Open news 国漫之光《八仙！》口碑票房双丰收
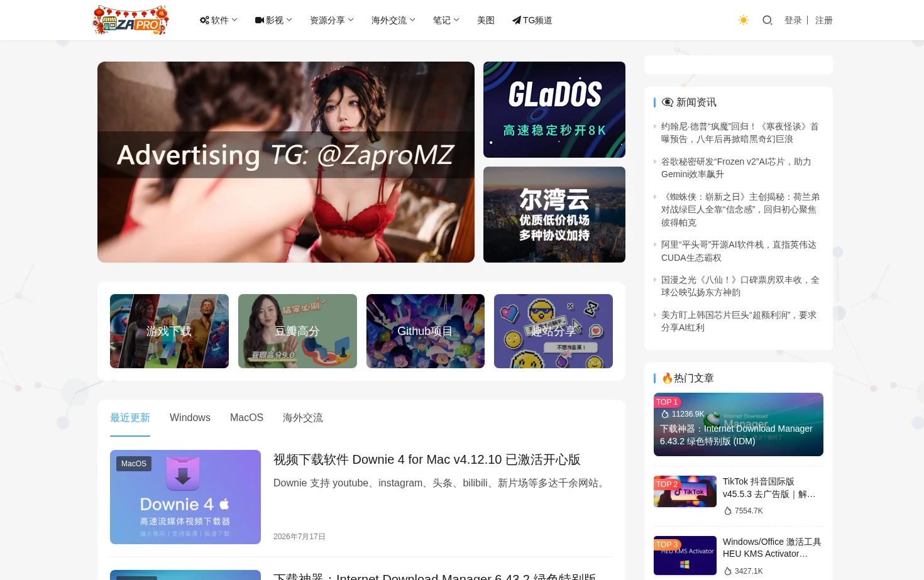 tap(740, 286)
